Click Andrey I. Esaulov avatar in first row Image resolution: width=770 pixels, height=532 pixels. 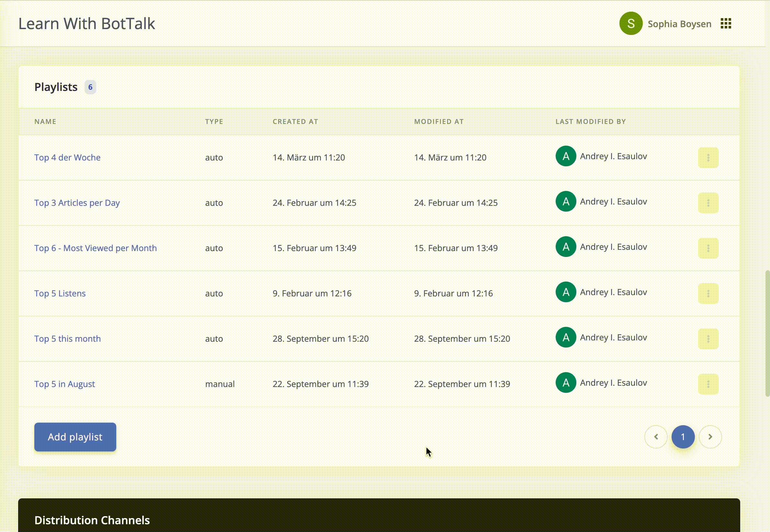[566, 156]
